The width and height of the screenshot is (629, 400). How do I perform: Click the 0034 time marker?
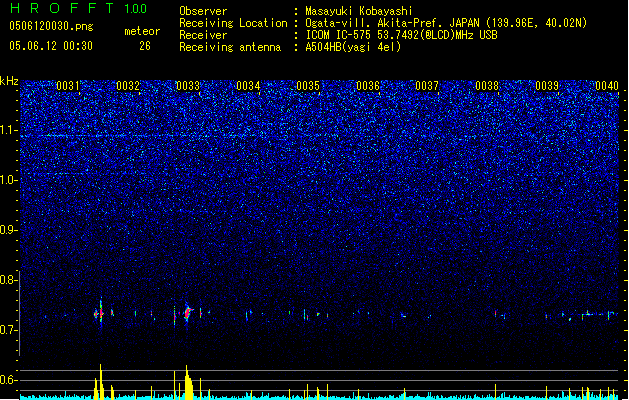[248, 86]
